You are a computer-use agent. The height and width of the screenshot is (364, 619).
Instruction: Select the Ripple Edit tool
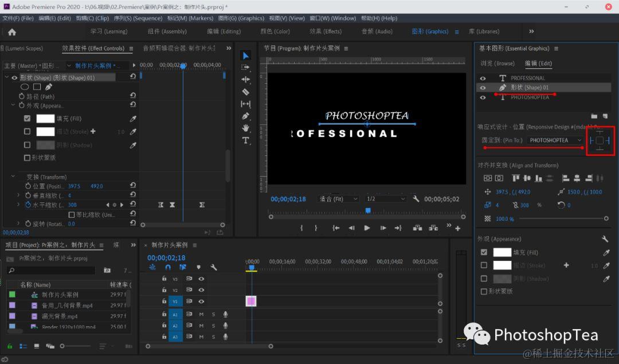tap(245, 80)
